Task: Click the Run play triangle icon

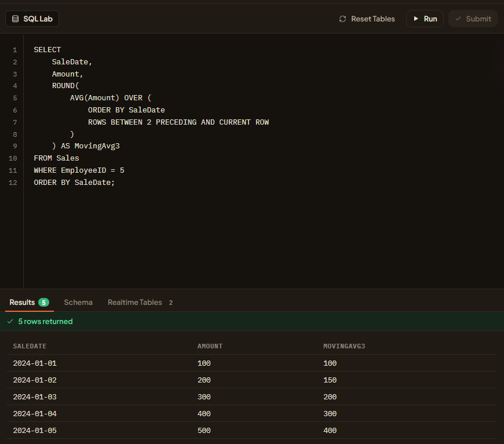Action: coord(416,19)
